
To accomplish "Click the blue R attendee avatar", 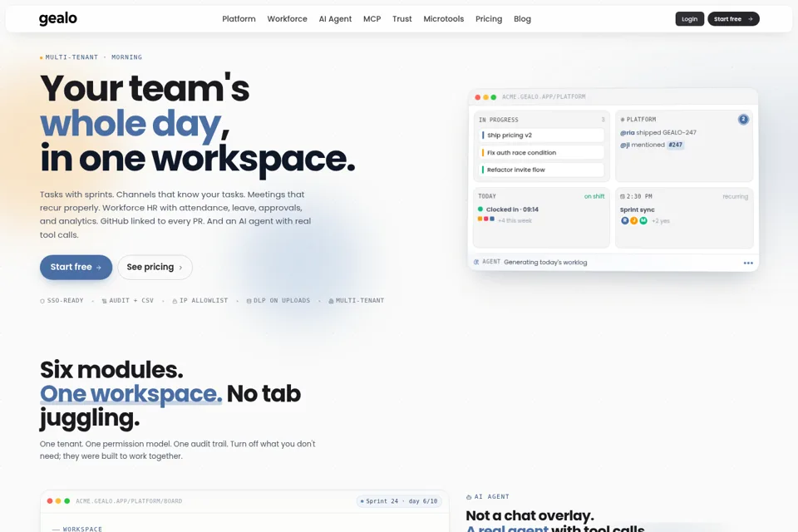I will click(624, 221).
